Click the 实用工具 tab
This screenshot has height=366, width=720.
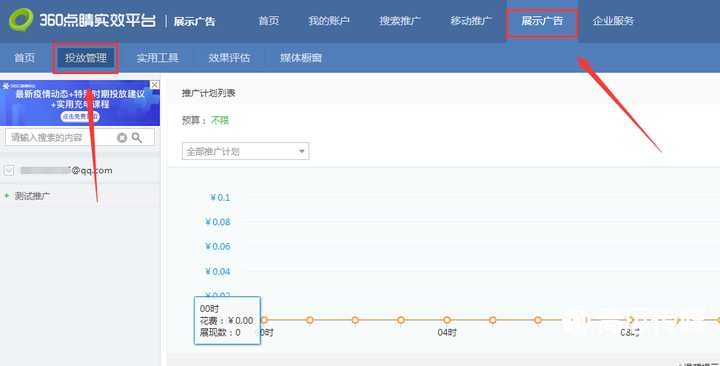tap(158, 58)
